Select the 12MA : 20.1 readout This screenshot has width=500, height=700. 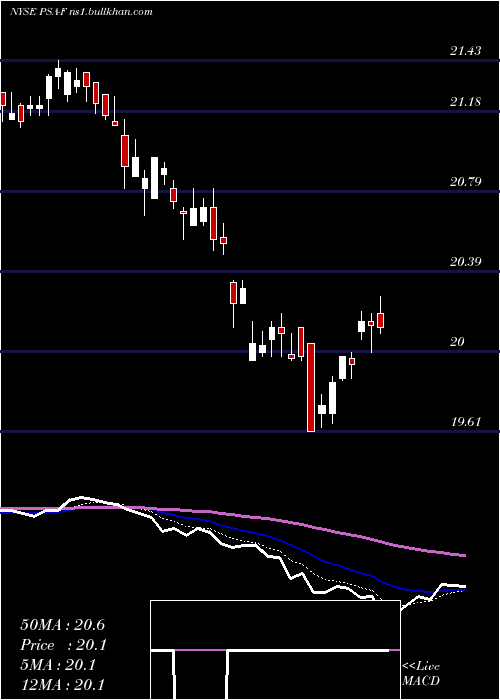[62, 685]
